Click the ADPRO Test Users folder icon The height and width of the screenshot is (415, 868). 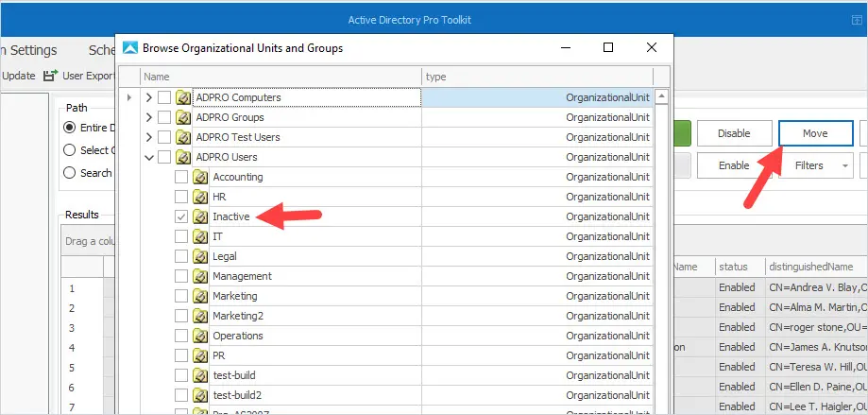point(183,137)
